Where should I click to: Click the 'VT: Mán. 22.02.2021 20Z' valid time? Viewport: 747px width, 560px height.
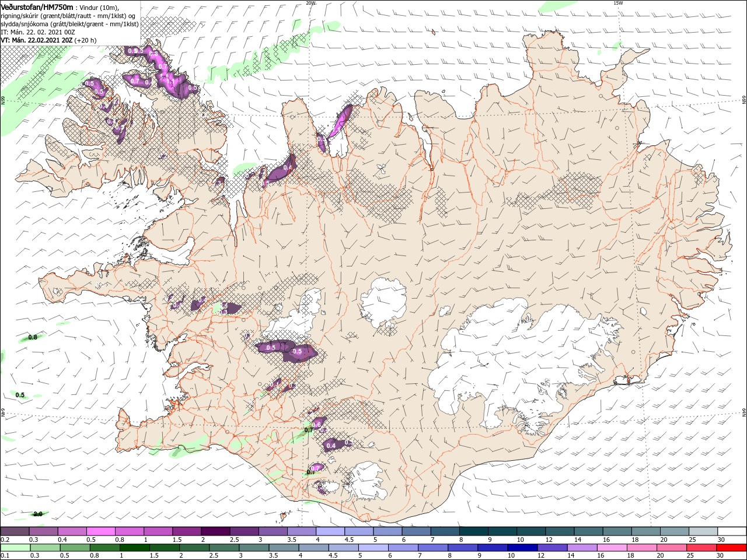tap(37, 40)
